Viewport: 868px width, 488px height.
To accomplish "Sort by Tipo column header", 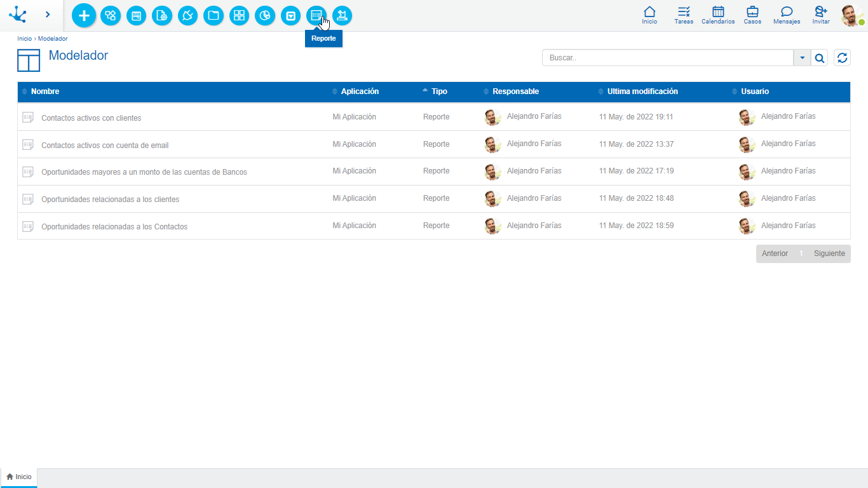I will 439,91.
